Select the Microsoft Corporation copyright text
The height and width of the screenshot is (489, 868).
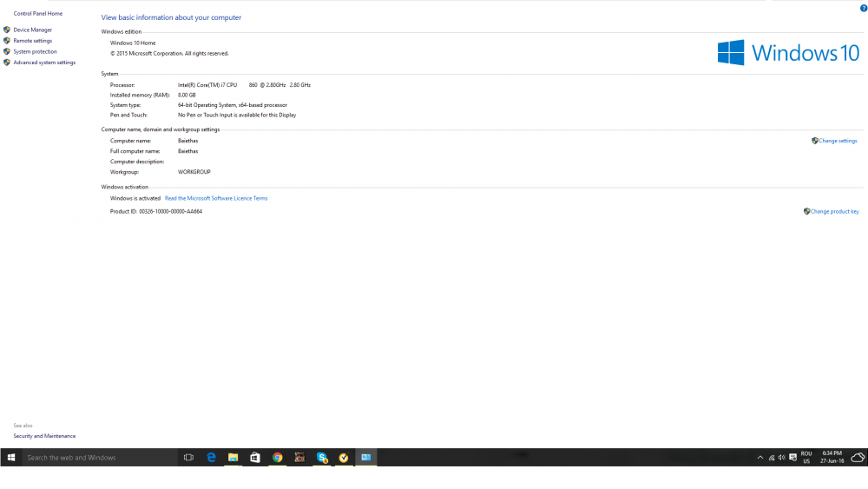(x=169, y=54)
